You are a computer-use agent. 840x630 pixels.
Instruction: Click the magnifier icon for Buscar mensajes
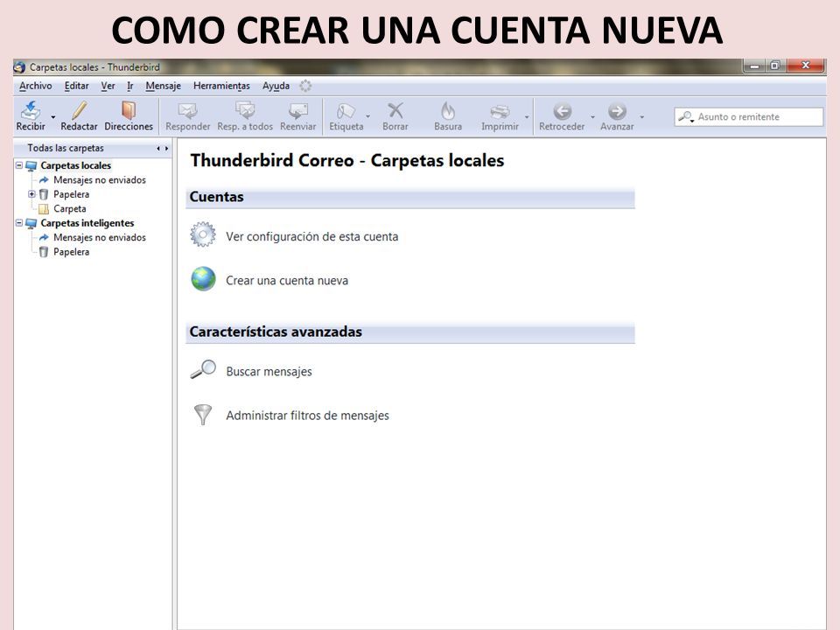point(203,369)
